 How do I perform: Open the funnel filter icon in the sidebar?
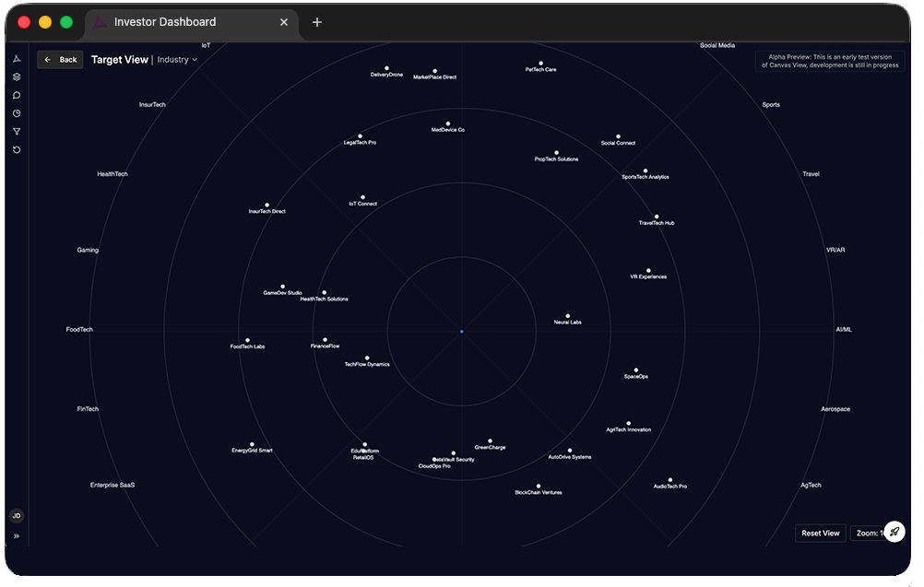pyautogui.click(x=17, y=132)
